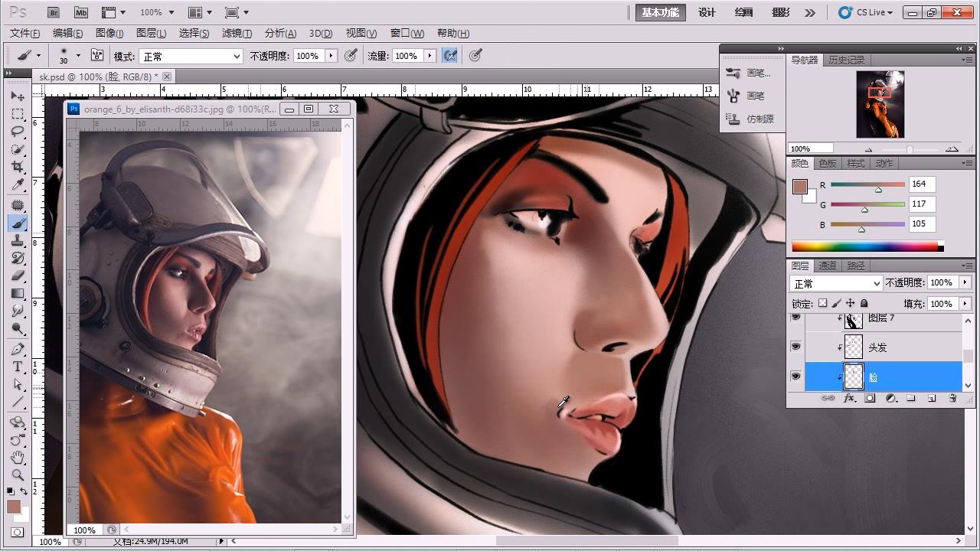Delete layer using the trash icon
This screenshot has width=980, height=551.
tap(952, 399)
